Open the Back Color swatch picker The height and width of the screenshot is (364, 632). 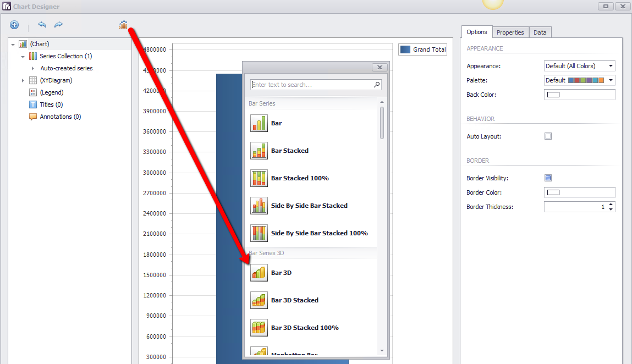(x=580, y=95)
